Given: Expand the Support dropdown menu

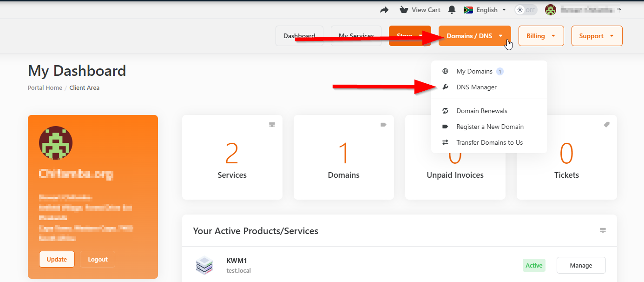Looking at the screenshot, I should click(x=597, y=36).
